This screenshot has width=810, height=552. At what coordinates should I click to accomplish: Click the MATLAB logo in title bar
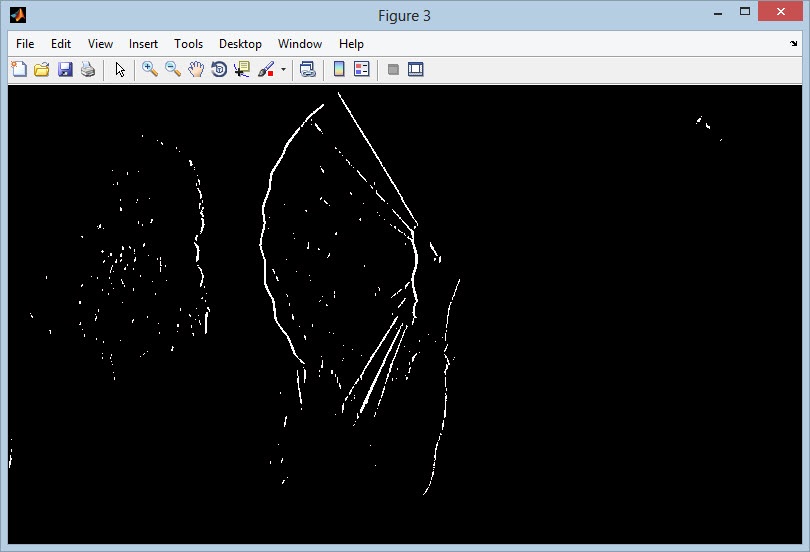[x=18, y=15]
